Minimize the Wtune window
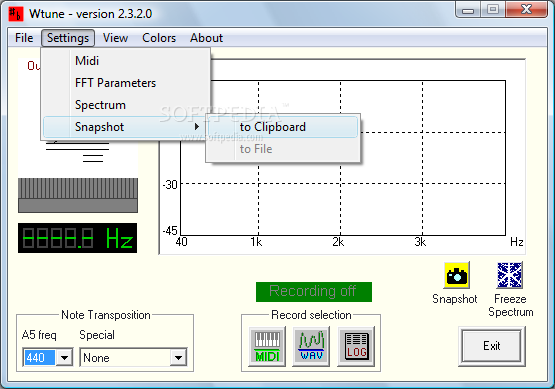Viewport: 555px width, 389px height. tap(468, 10)
